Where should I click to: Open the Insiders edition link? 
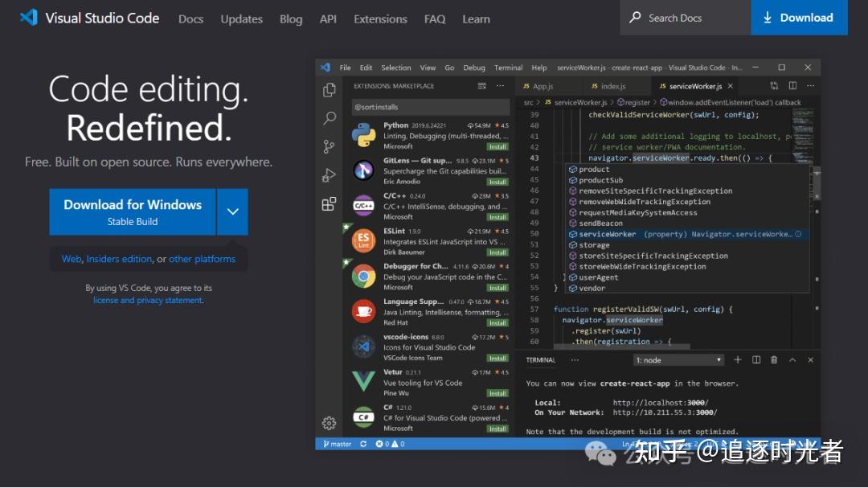pos(119,258)
